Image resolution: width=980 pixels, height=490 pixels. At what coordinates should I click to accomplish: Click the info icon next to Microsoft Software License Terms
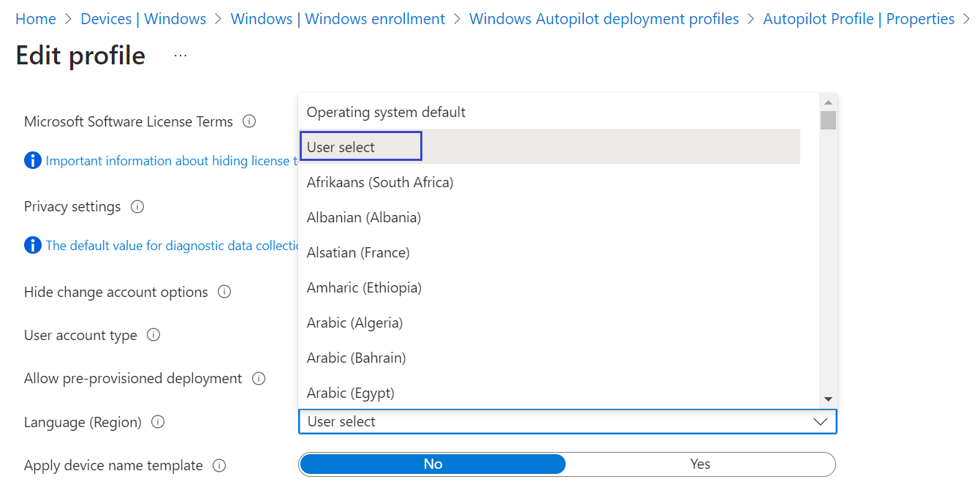point(249,121)
